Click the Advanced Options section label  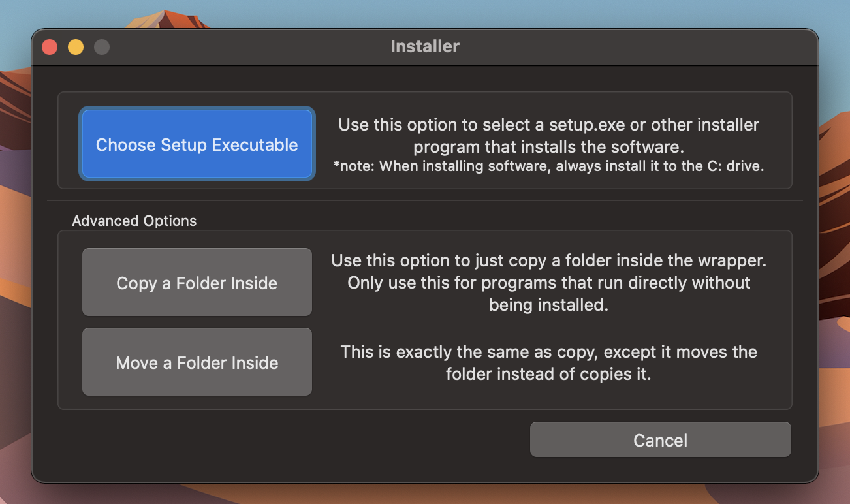point(134,221)
